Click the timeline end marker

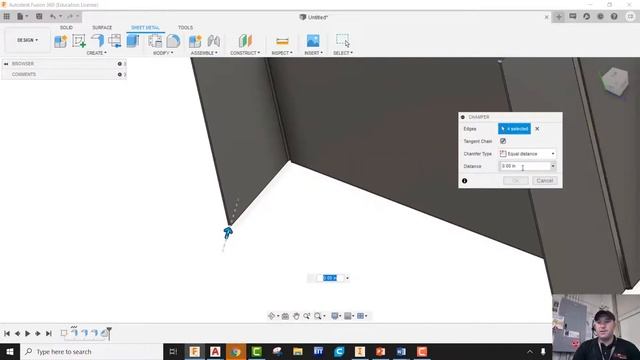click(x=109, y=333)
